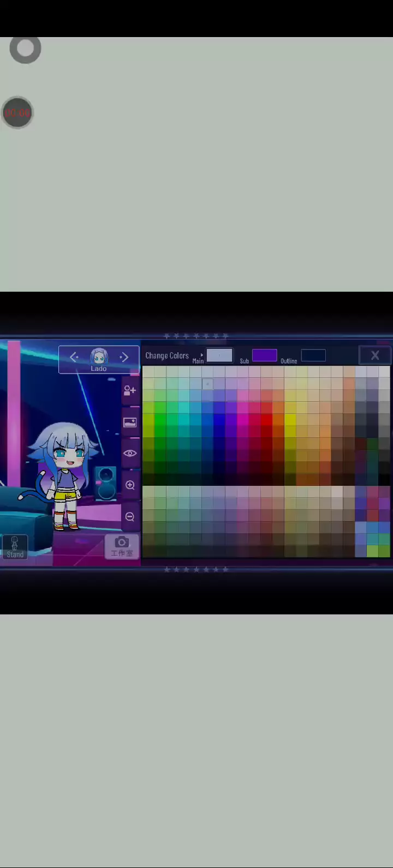Open the background picture icon
Image resolution: width=393 pixels, height=868 pixels.
pos(130,423)
